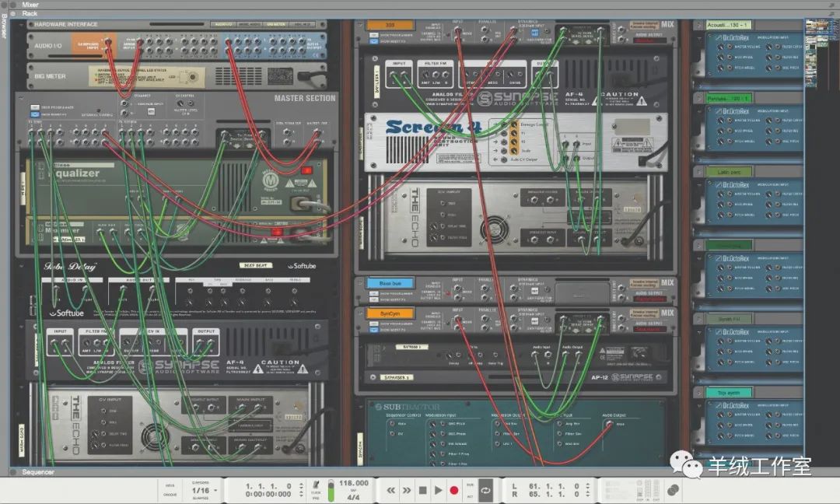Open the 1/16 quantize value dropdown

coord(201,491)
